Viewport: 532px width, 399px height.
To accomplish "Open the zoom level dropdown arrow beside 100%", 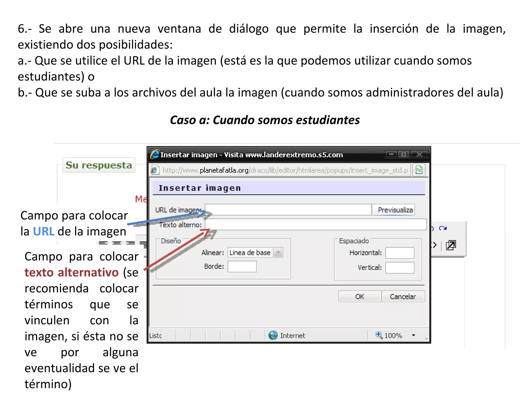I will pos(414,335).
